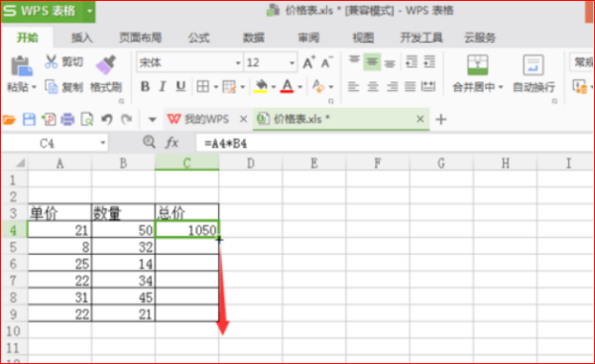Select the Format Painter brush
595x364 pixels.
tap(106, 64)
